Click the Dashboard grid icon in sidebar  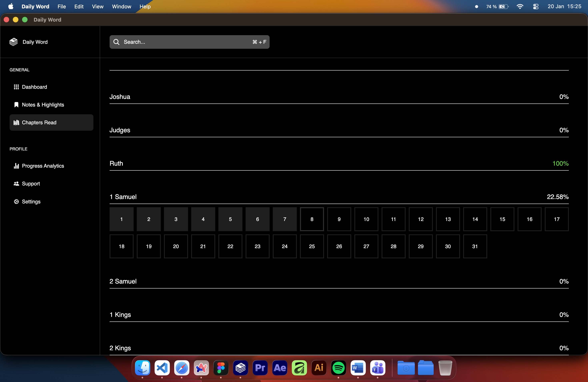[x=16, y=87]
